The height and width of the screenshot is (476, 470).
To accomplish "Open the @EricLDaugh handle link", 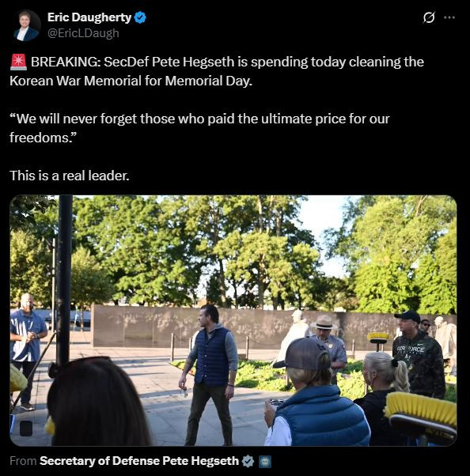I will click(83, 32).
